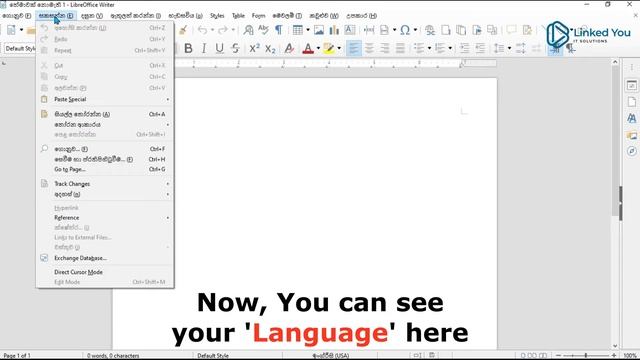Open the Reference submenu
The width and height of the screenshot is (640, 360).
click(105, 218)
